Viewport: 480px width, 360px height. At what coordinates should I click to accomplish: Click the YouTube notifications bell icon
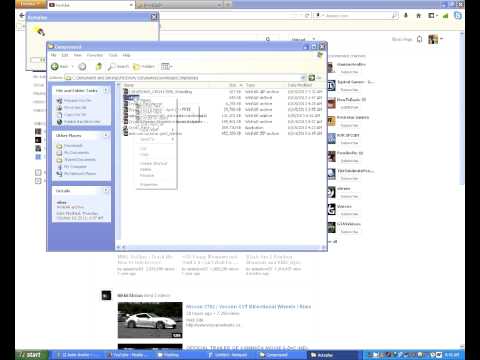click(420, 39)
